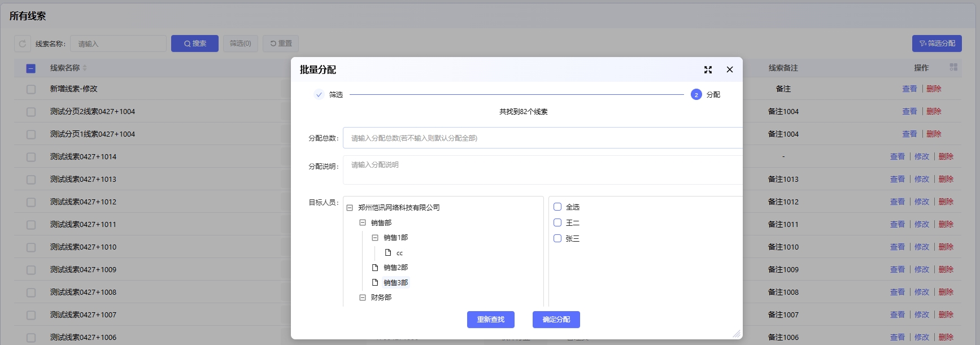Screen dimensions: 980x345
Task: Open the column settings grid icon
Action: (x=953, y=67)
